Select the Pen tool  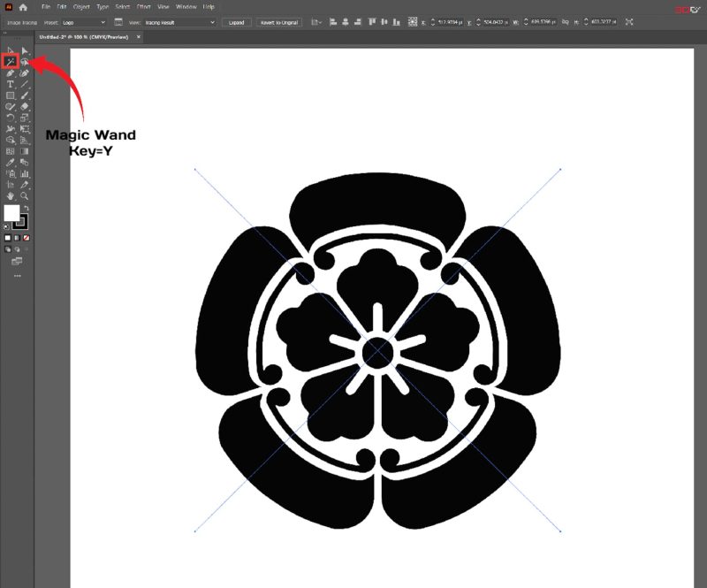tap(10, 73)
